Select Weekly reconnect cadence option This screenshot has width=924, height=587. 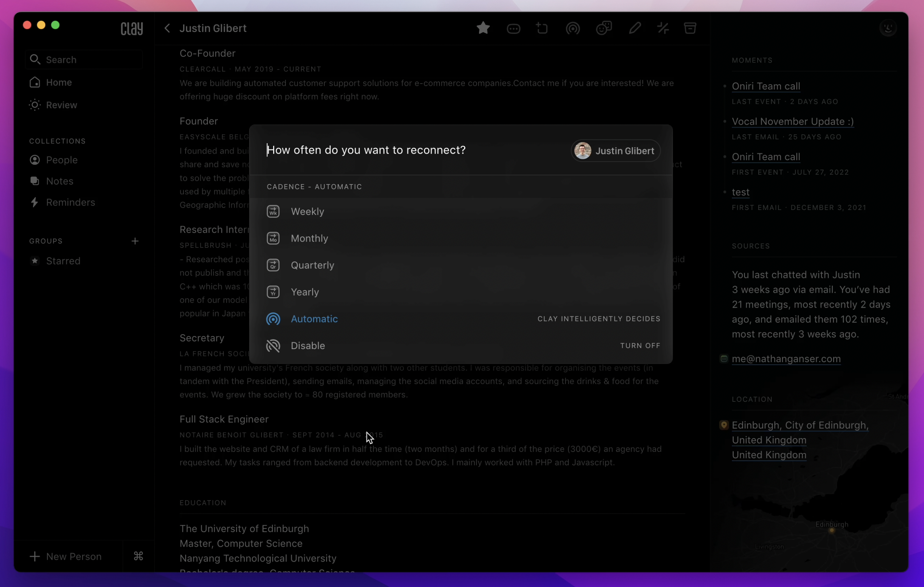307,211
